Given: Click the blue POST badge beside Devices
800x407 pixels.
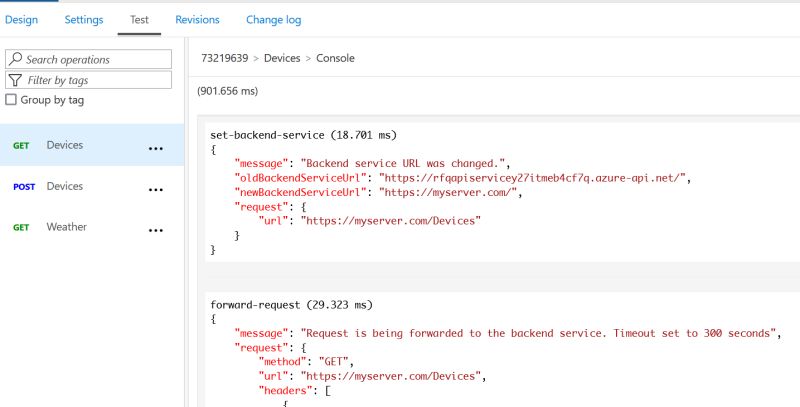Looking at the screenshot, I should [24, 187].
